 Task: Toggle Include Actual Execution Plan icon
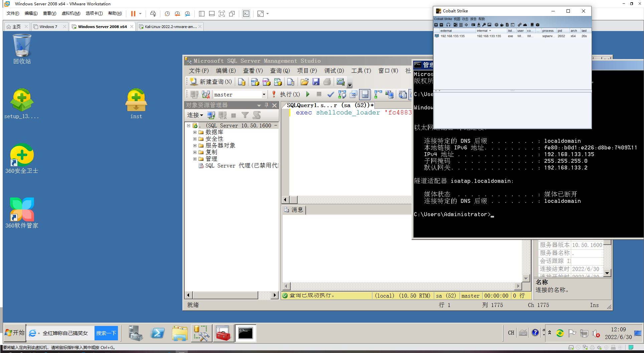click(378, 94)
